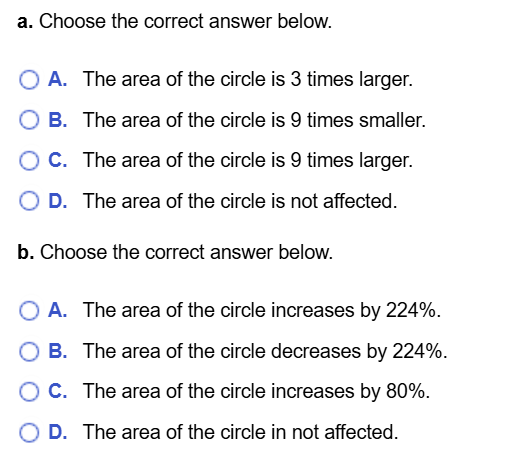Click the text 'circle decreases by 224%'
Screen dimensions: 513x458
[334, 351]
